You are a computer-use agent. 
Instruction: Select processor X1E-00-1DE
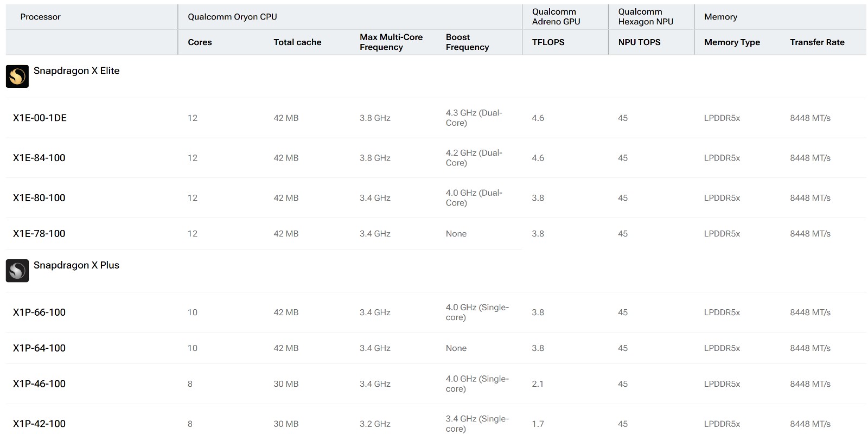click(x=40, y=118)
